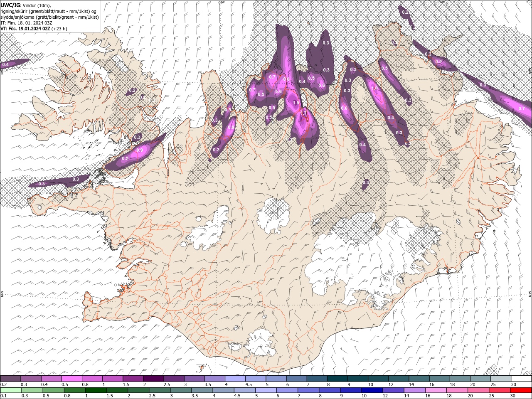Click the deep blue 10 swatch, lower legend row
Viewport: 532px width, 399px height.
click(x=372, y=390)
